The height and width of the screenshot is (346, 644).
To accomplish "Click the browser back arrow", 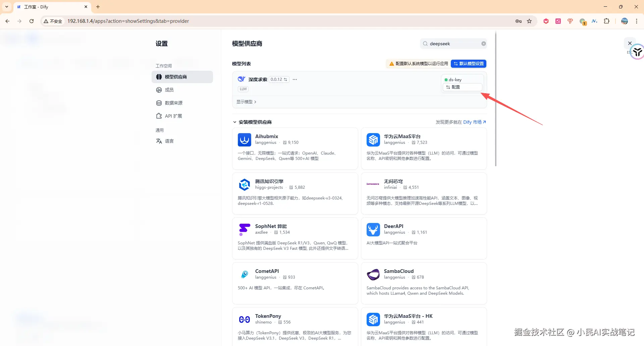I will point(7,21).
